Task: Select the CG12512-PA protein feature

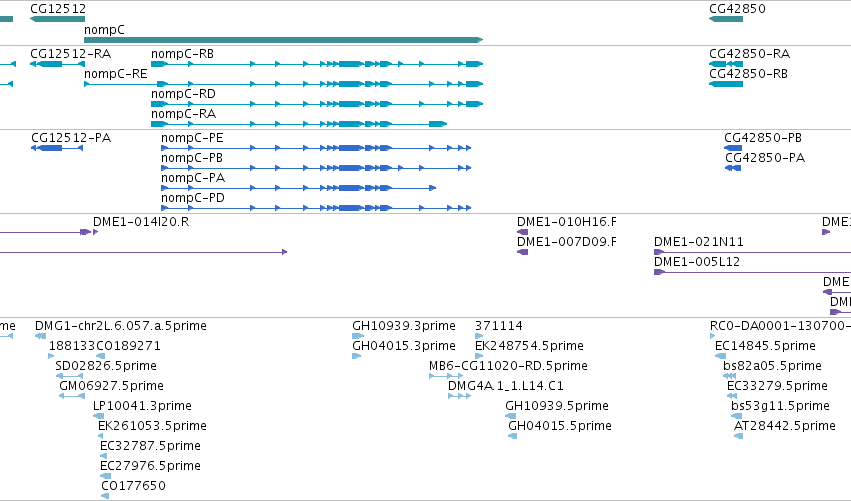Action: [x=57, y=148]
